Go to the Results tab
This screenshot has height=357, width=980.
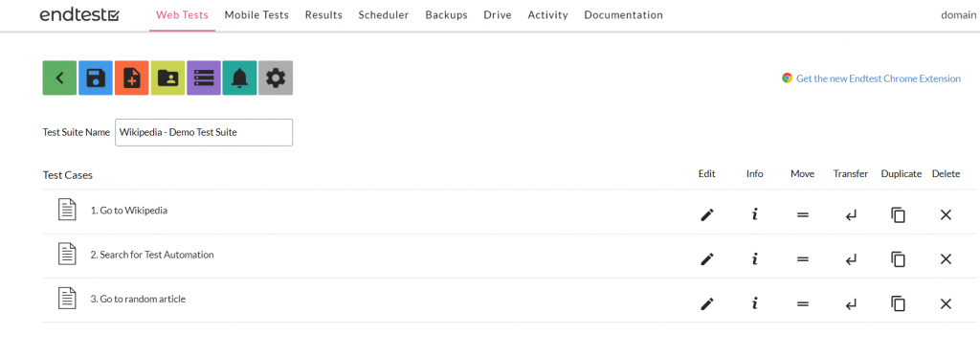pyautogui.click(x=323, y=15)
